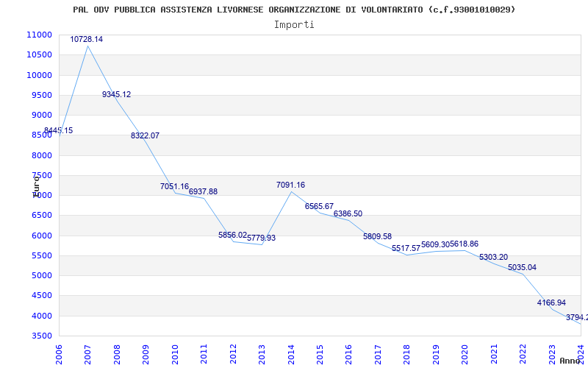Select y-axis tick 3500
Screen dimensions: 588x368
[x=41, y=336]
